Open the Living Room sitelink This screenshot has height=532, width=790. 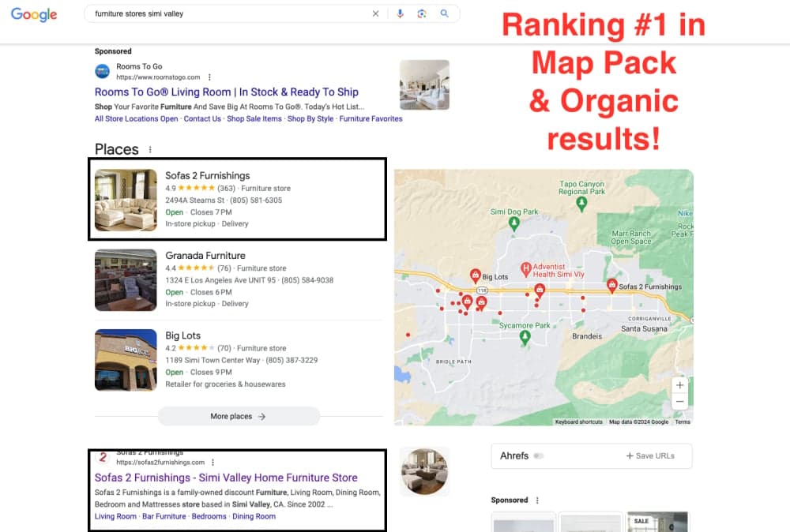[115, 516]
